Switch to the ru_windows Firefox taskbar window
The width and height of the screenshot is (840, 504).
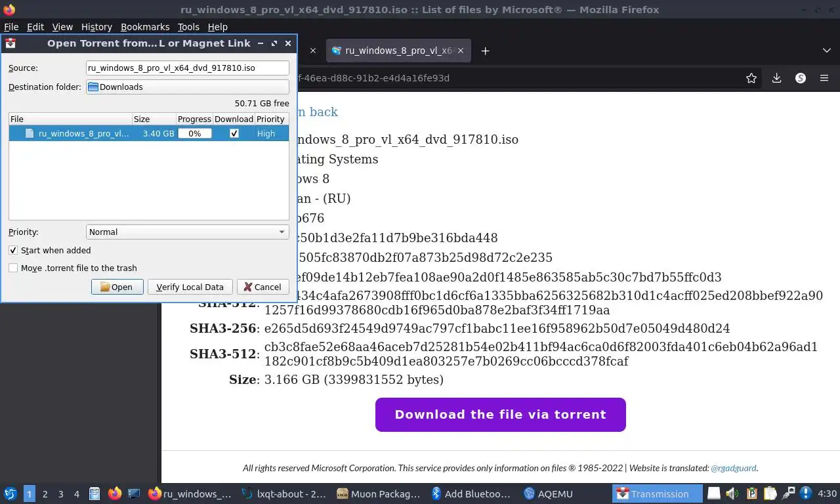tap(190, 493)
